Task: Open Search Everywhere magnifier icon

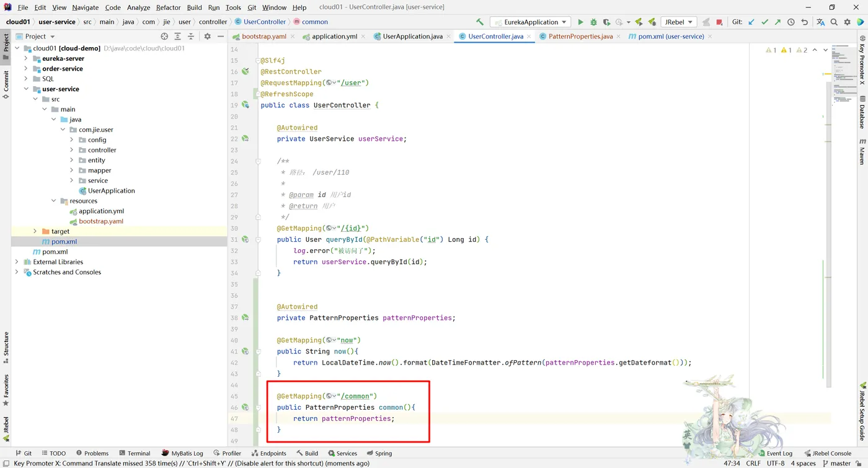Action: click(834, 22)
